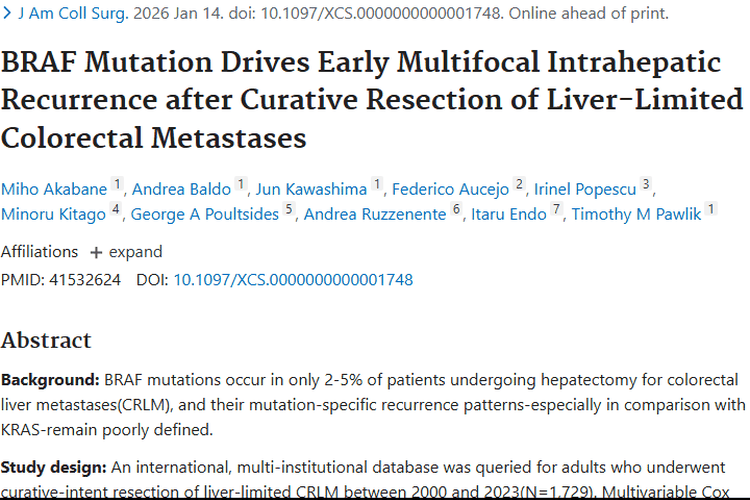Screen dimensions: 750x500
Task: Click affiliation superscript 7 after Itaru Endo
Action: tap(557, 210)
